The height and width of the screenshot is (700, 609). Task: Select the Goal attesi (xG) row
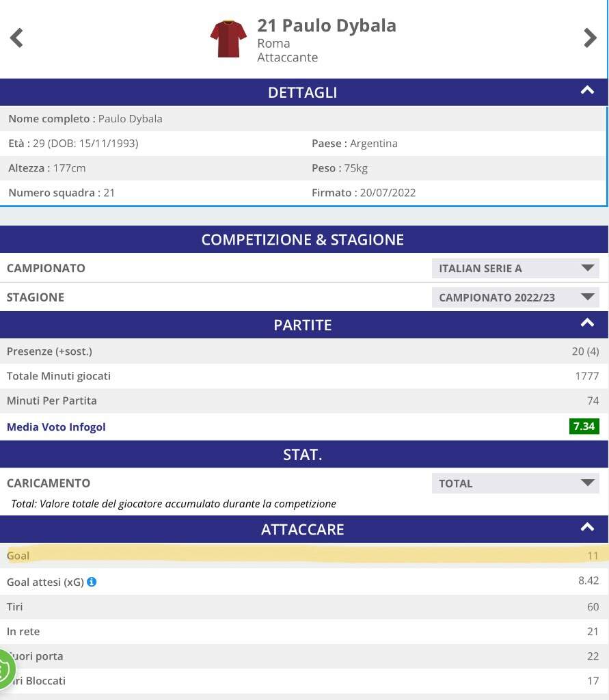(304, 582)
